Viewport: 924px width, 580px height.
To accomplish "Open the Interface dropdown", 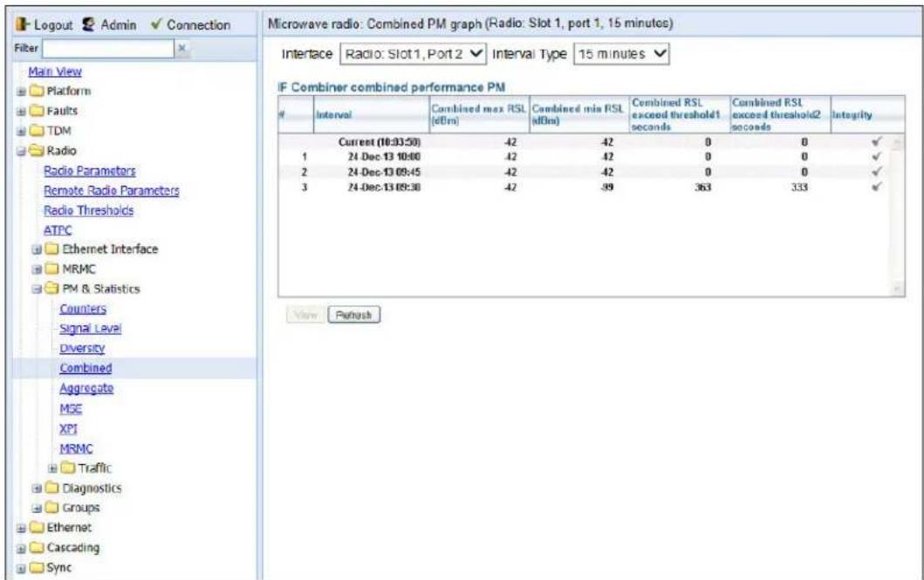I will pyautogui.click(x=413, y=54).
